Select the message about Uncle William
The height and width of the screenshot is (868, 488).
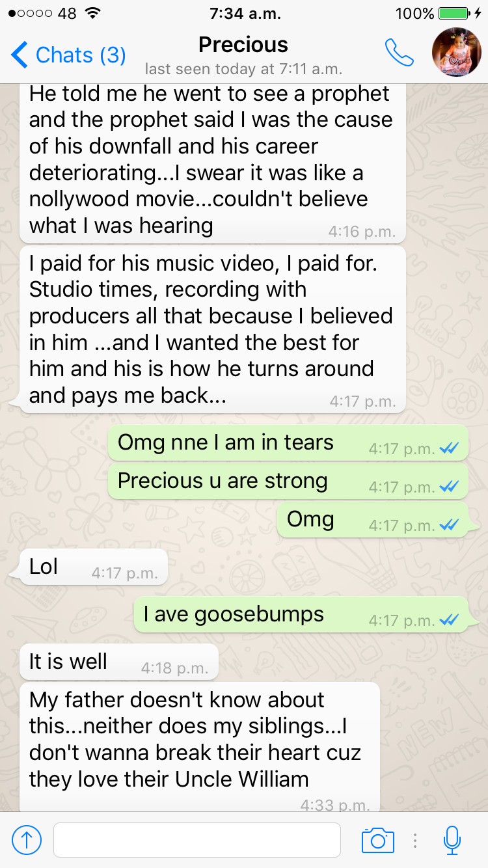click(200, 747)
